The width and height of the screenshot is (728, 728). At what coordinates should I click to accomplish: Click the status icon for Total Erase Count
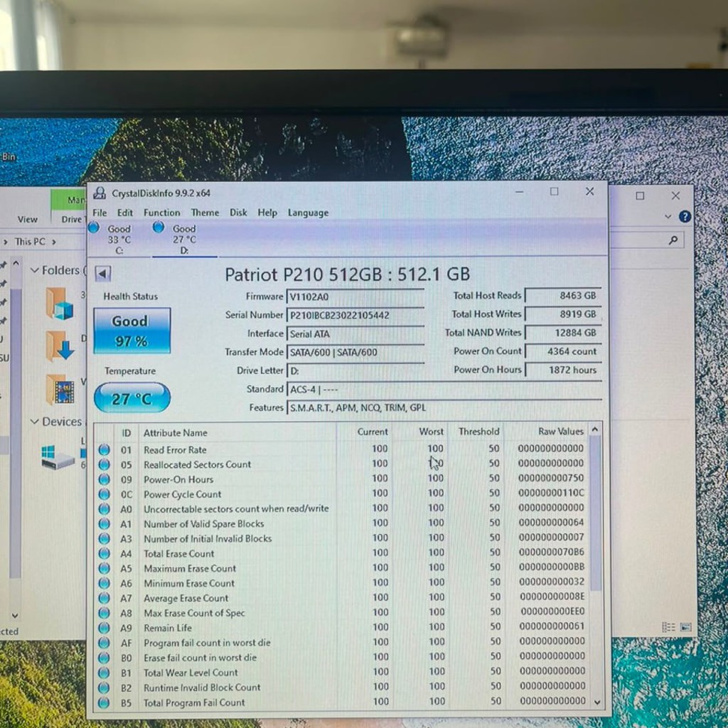[104, 553]
